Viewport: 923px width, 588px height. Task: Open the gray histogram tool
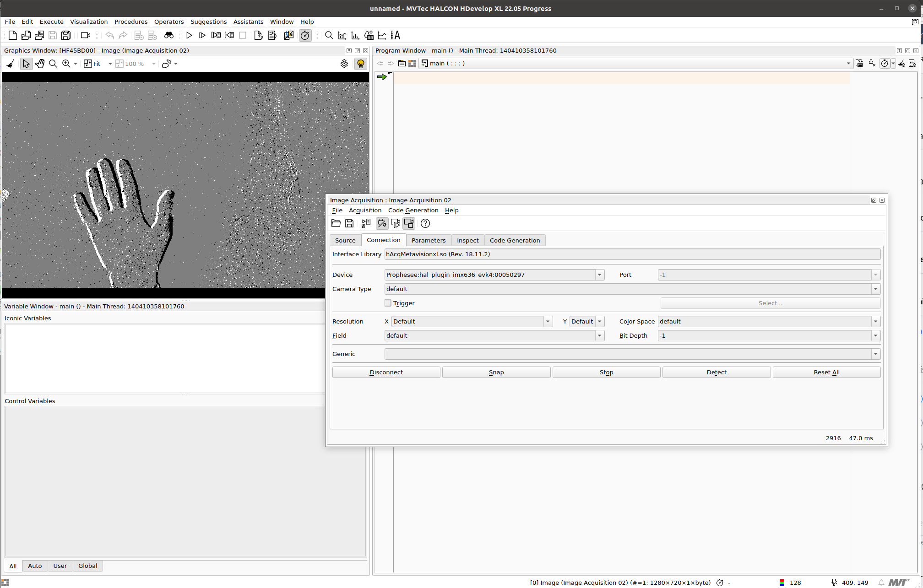(x=342, y=35)
